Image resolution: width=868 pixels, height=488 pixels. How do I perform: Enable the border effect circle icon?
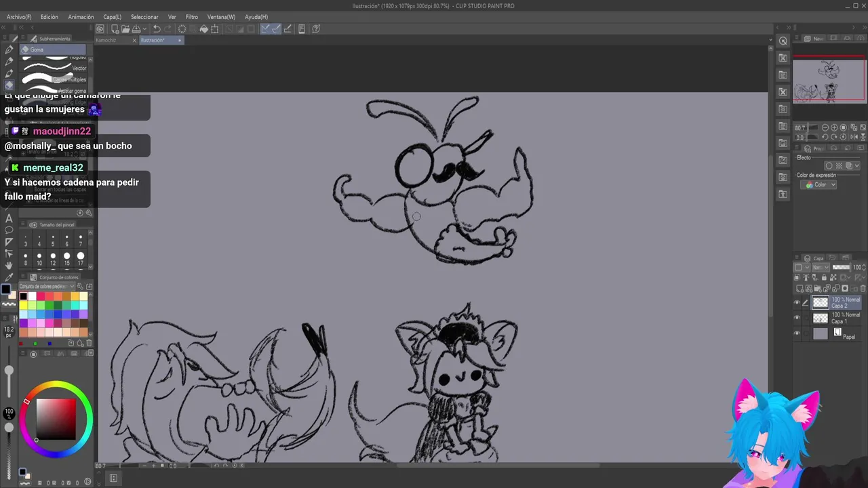[x=829, y=165]
